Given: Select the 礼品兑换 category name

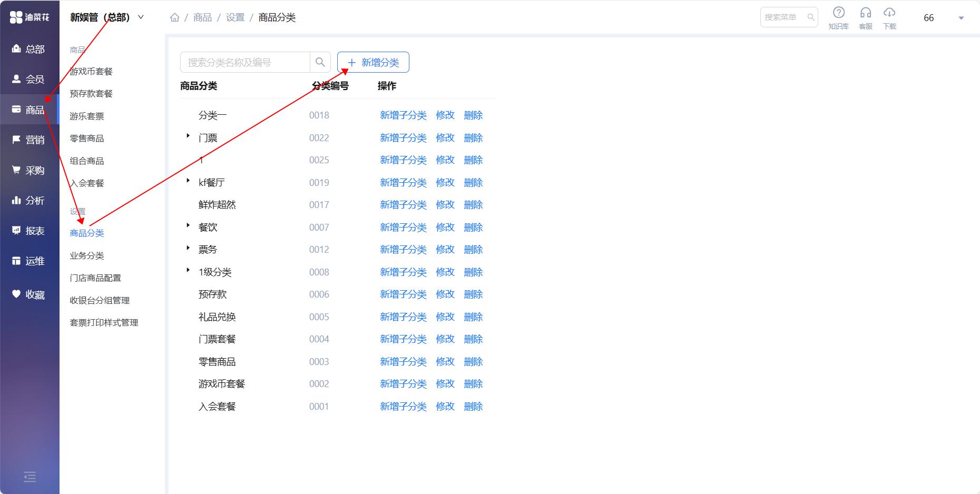Looking at the screenshot, I should (217, 317).
